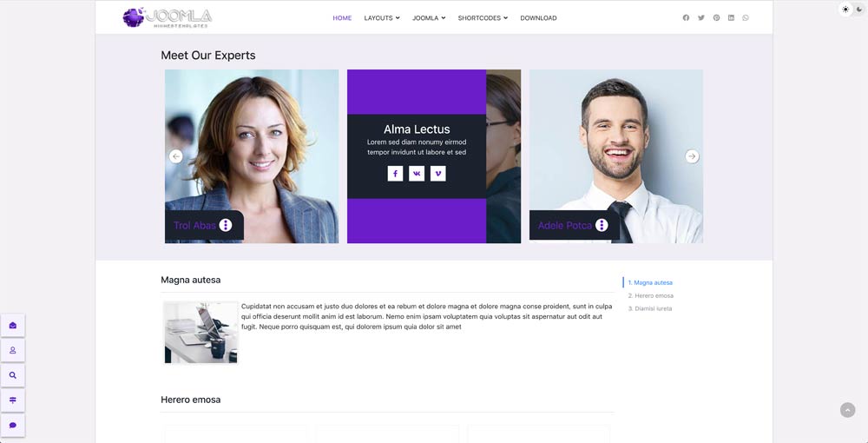Switch to light mode sun toggle
Viewport: 868px width, 443px height.
coord(845,10)
